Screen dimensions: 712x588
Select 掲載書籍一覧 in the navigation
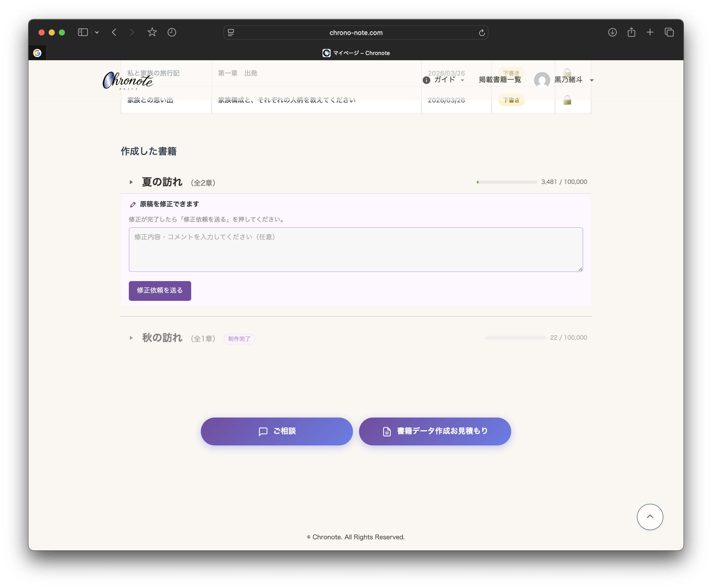tap(500, 80)
